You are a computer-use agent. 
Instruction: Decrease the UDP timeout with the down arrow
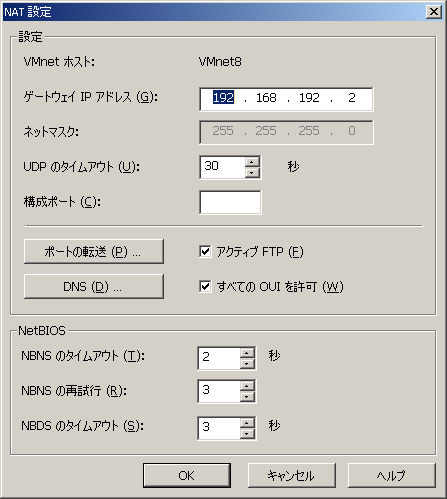pos(252,173)
